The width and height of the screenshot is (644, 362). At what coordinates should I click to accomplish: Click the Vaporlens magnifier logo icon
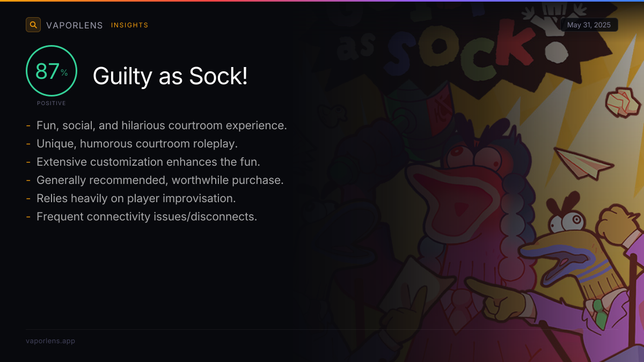(33, 25)
